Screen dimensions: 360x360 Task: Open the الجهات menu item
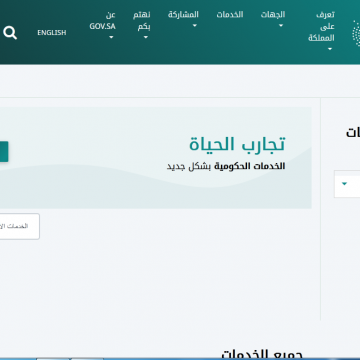(273, 15)
